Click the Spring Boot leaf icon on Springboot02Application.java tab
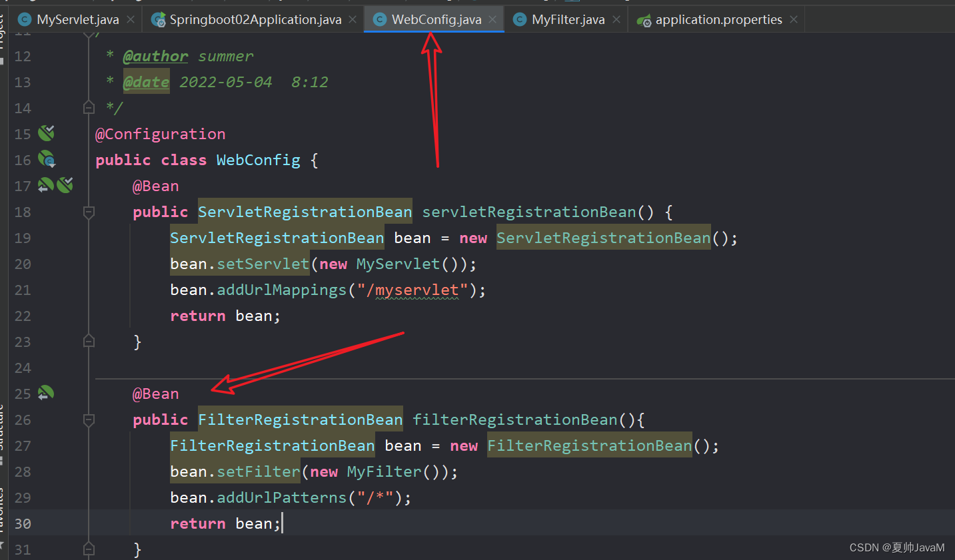The image size is (955, 560). [159, 19]
